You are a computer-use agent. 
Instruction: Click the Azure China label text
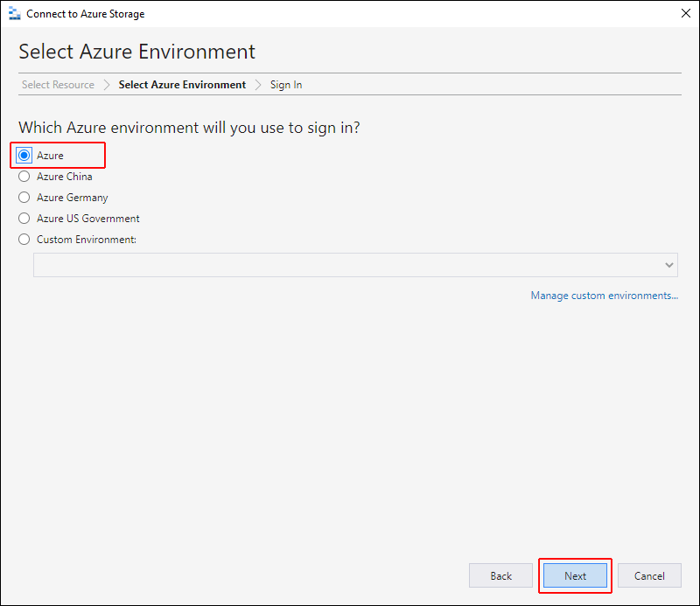pos(64,177)
